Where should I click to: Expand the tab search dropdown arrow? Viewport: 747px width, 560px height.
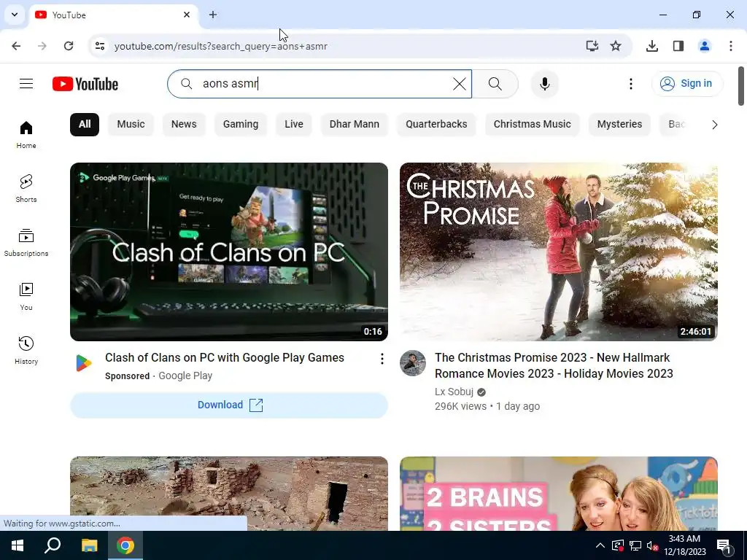pos(15,15)
